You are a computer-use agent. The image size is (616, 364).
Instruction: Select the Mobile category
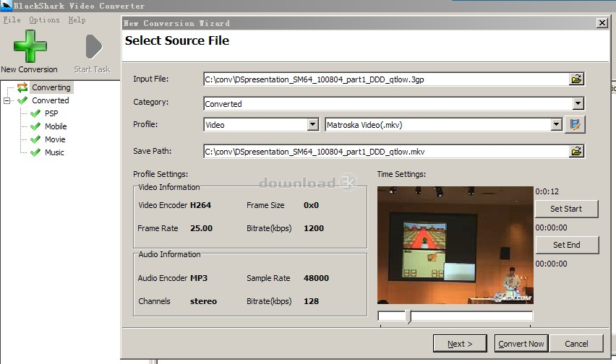[56, 126]
